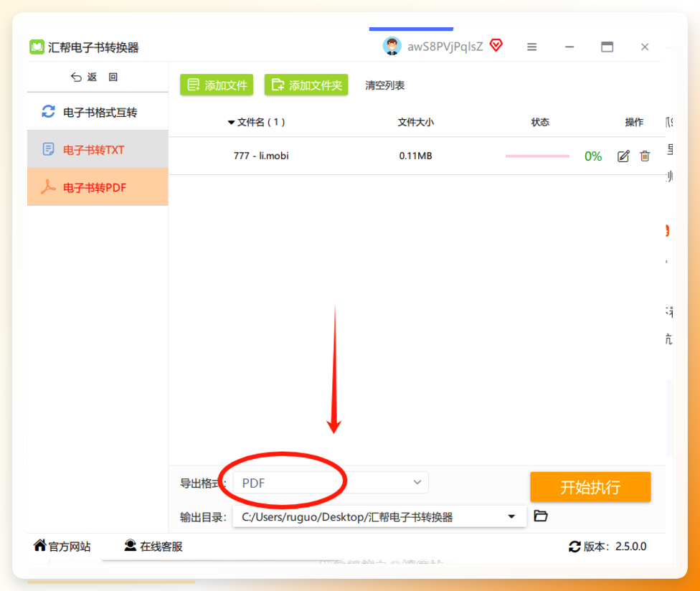Open the user avatar profile picture

point(392,46)
